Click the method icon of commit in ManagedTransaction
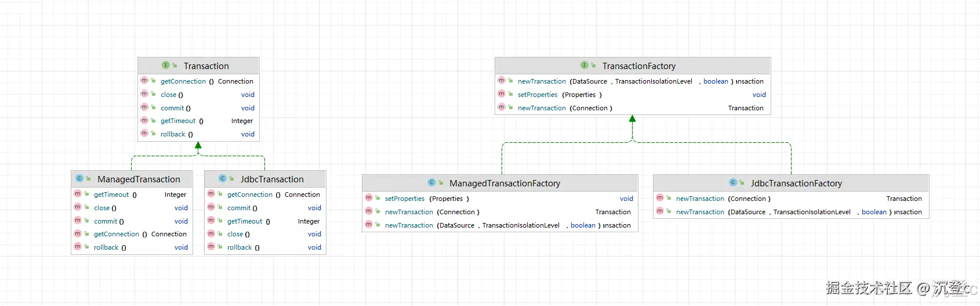Image resolution: width=980 pixels, height=306 pixels. pyautogui.click(x=78, y=220)
